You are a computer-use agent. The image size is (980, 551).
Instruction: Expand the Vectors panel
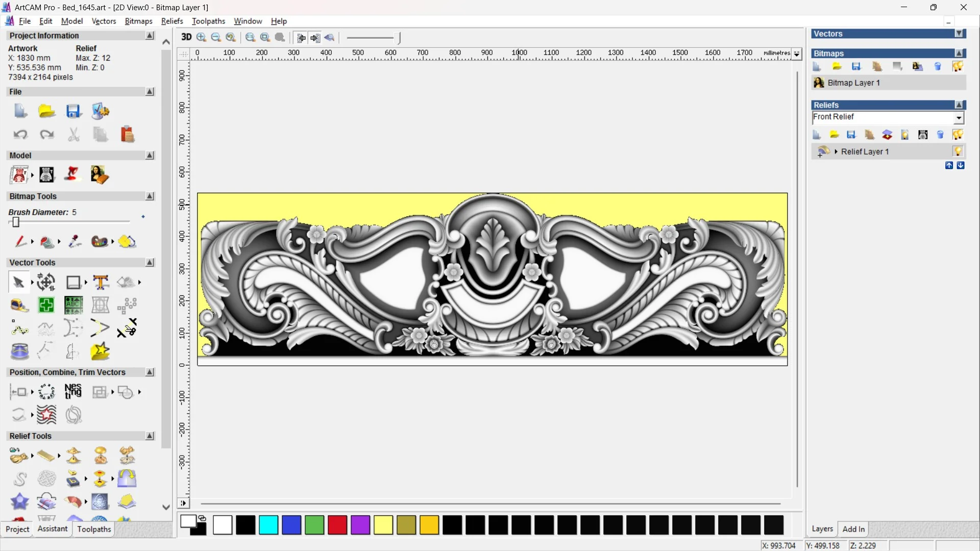[959, 34]
